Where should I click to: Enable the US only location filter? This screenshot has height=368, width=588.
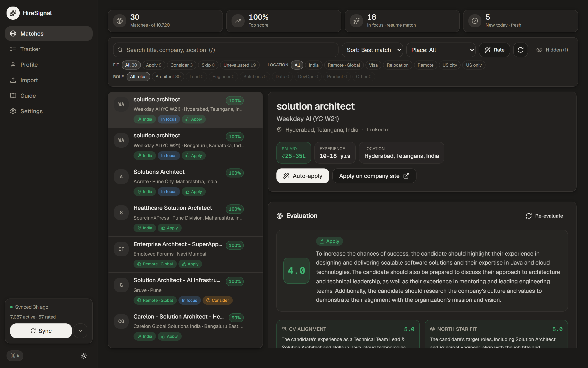(473, 65)
